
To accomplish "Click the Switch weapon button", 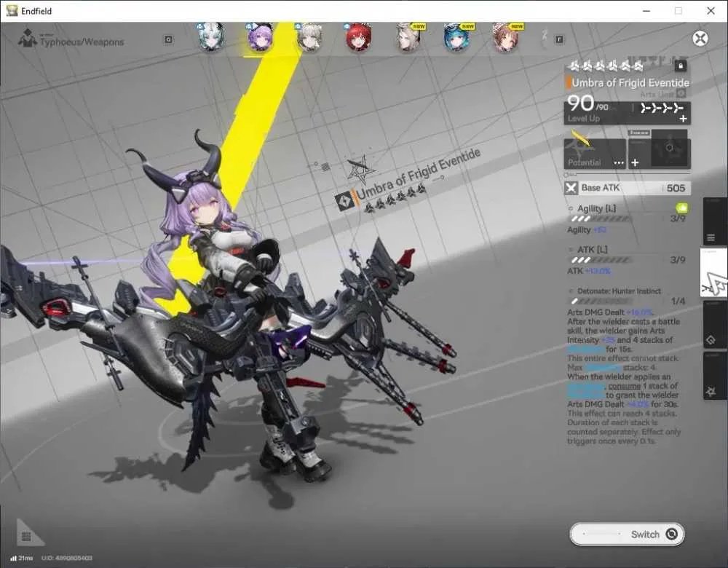I will (627, 534).
